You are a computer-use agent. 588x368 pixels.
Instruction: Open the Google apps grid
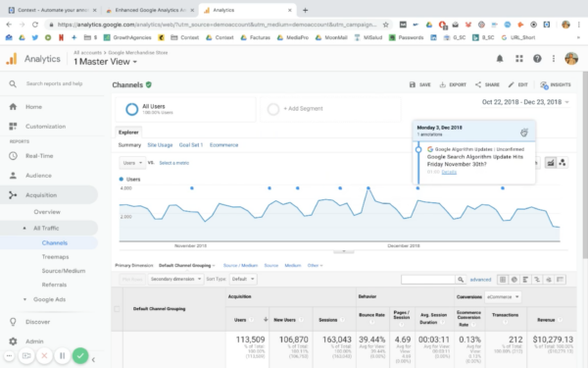coord(519,59)
